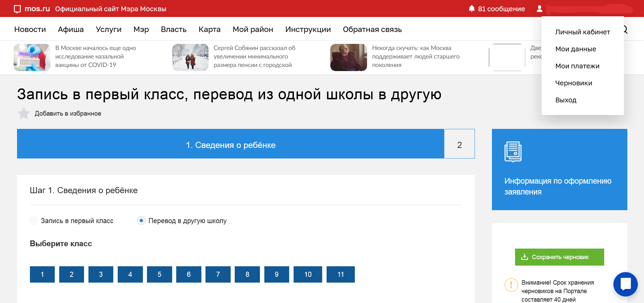Click the mos.ru logo icon

pos(17,9)
